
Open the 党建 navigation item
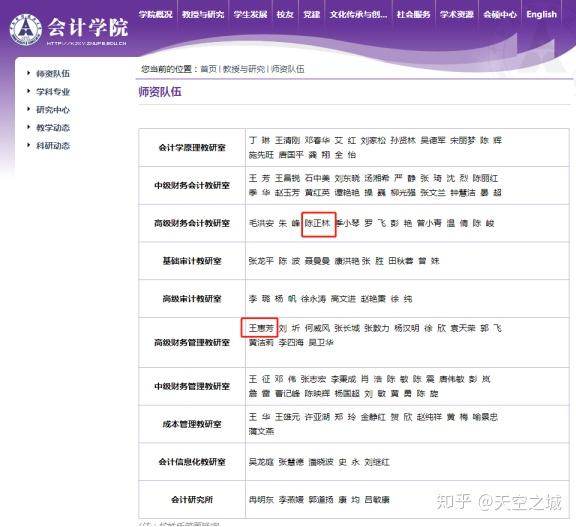tap(312, 14)
